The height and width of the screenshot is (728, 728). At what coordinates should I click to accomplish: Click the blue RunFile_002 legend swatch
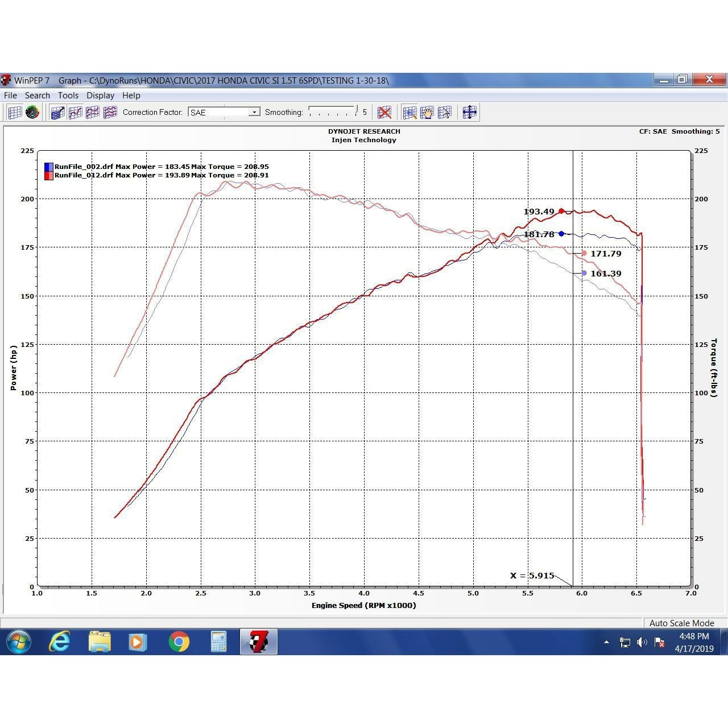49,167
